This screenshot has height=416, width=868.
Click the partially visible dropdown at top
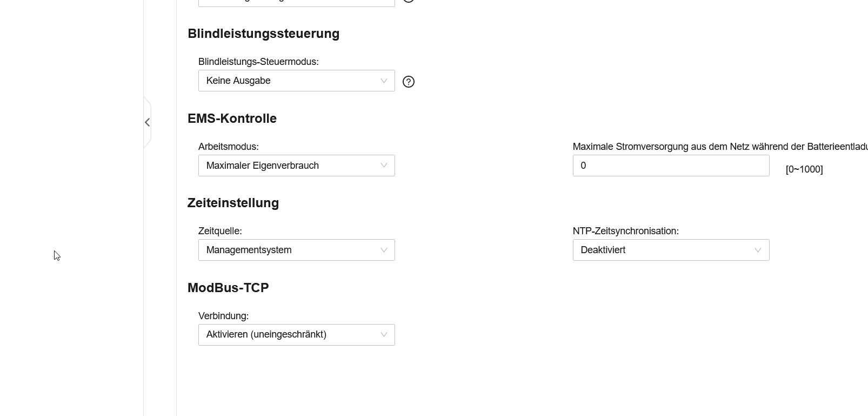(x=296, y=3)
